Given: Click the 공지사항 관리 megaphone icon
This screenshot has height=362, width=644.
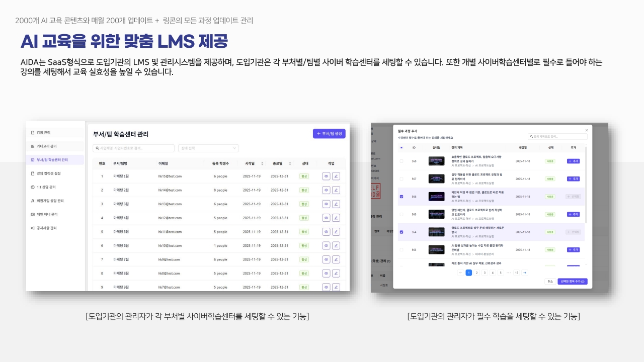Looking at the screenshot, I should [x=33, y=228].
